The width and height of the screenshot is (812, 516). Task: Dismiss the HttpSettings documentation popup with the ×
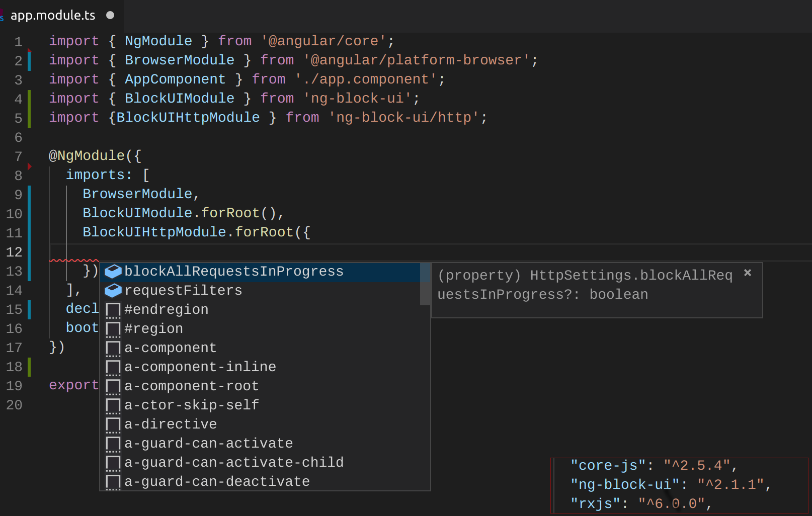748,273
